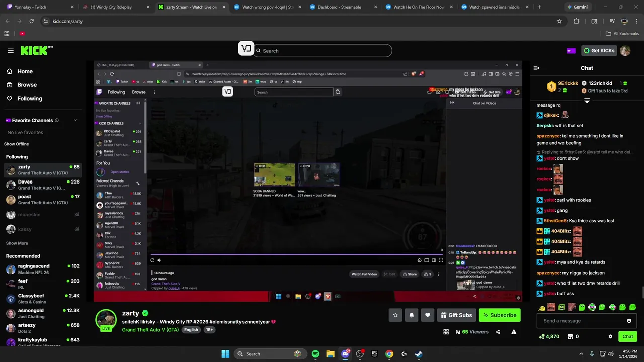Click username 5thstGen5 in chat
The image size is (644, 362).
click(555, 221)
